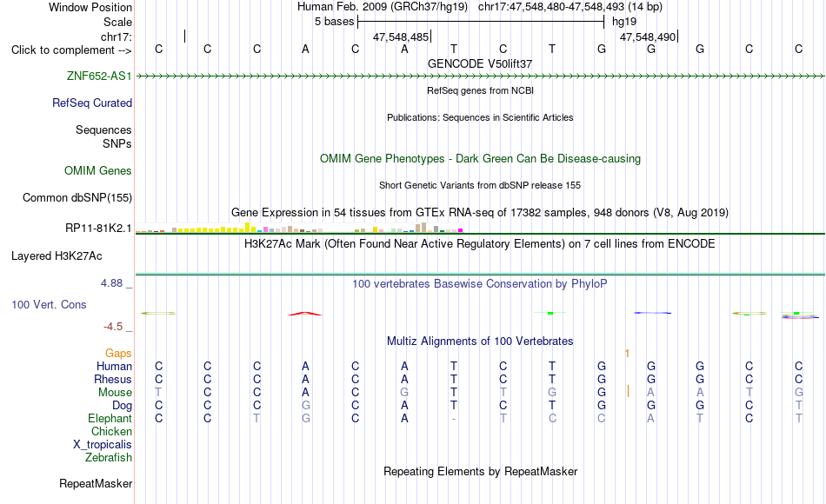Click the '5 bases' scale label
Viewport: 826px width, 504px height.
pos(335,22)
